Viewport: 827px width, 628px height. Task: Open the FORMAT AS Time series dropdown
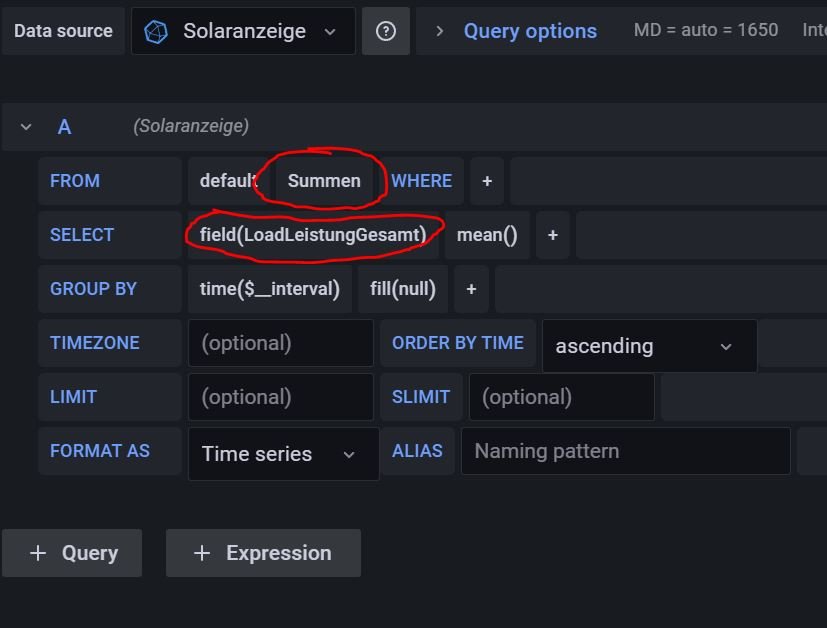point(283,454)
